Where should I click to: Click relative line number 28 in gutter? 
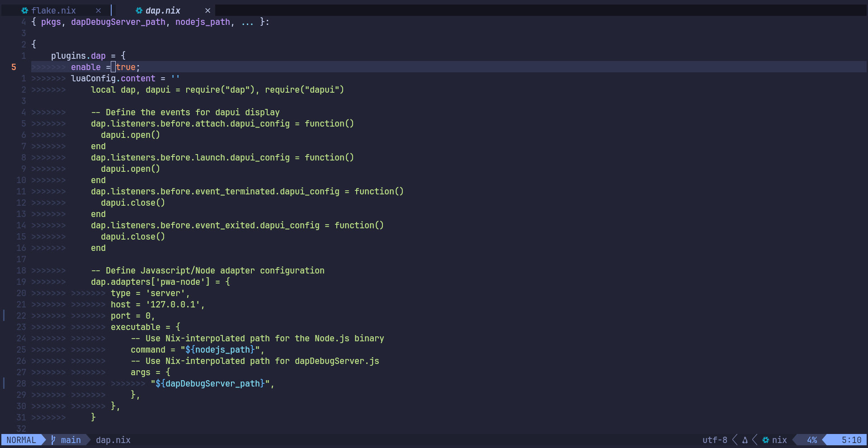click(21, 383)
